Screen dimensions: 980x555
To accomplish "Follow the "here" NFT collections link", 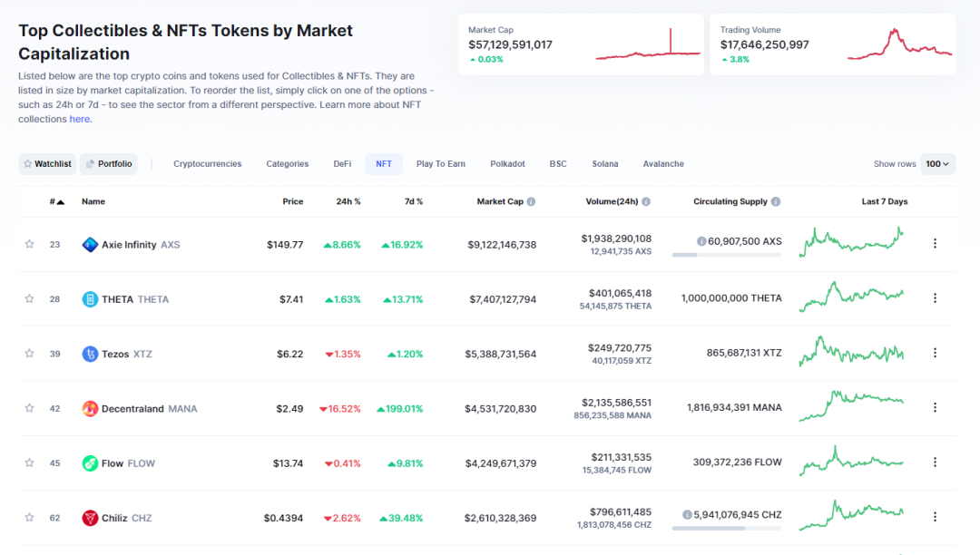I will [x=80, y=119].
